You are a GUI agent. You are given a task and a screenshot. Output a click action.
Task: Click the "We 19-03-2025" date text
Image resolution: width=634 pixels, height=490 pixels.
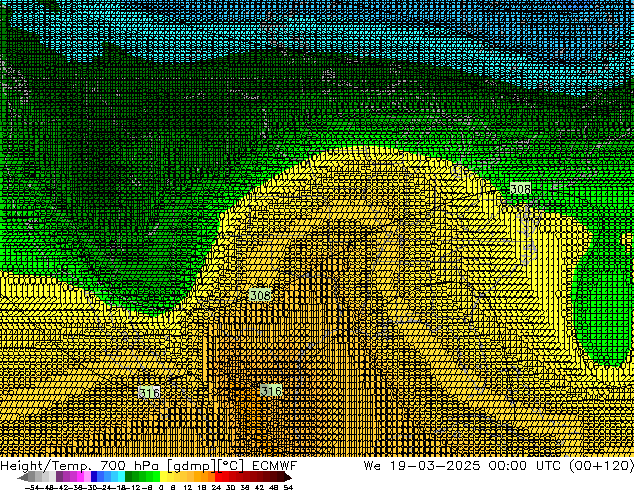click(x=422, y=466)
